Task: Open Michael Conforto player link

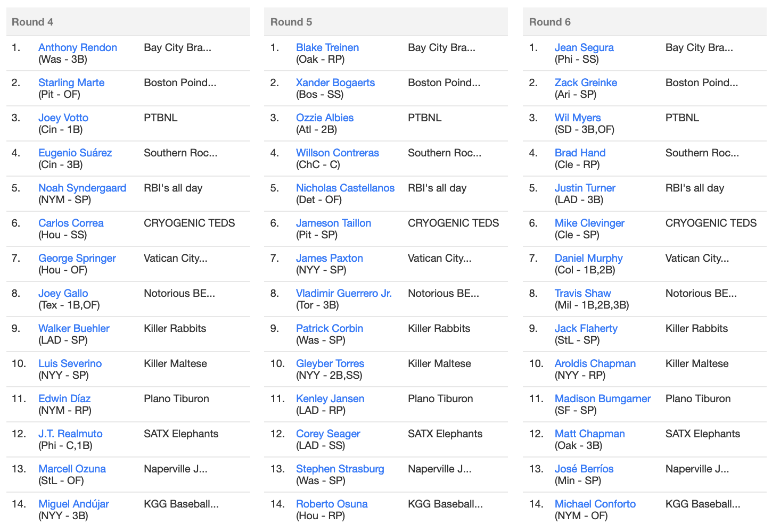Action: click(595, 504)
